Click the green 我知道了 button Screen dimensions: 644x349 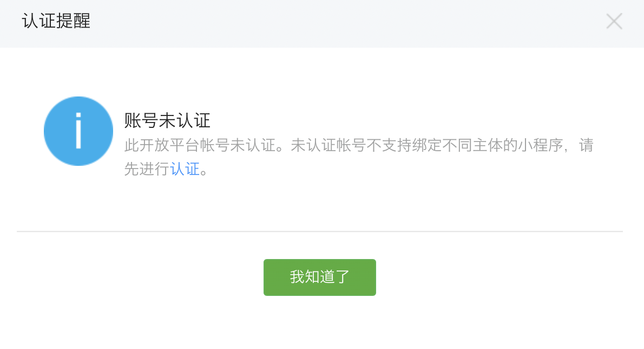pos(319,277)
